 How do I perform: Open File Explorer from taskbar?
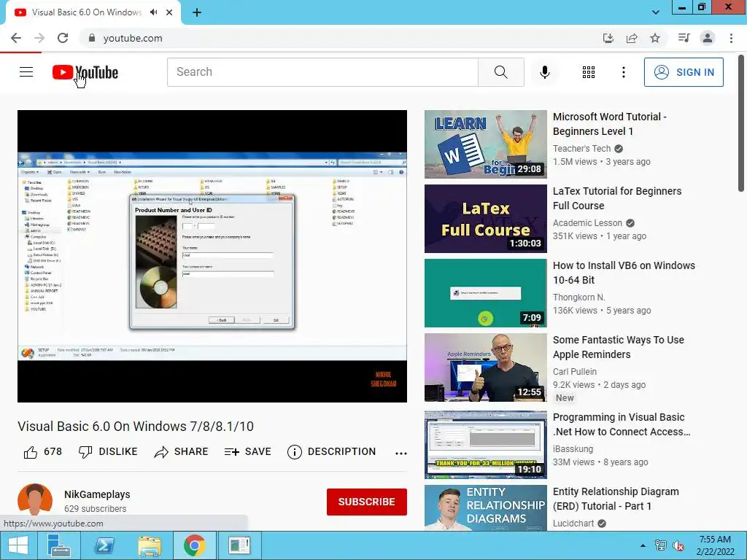coord(149,545)
